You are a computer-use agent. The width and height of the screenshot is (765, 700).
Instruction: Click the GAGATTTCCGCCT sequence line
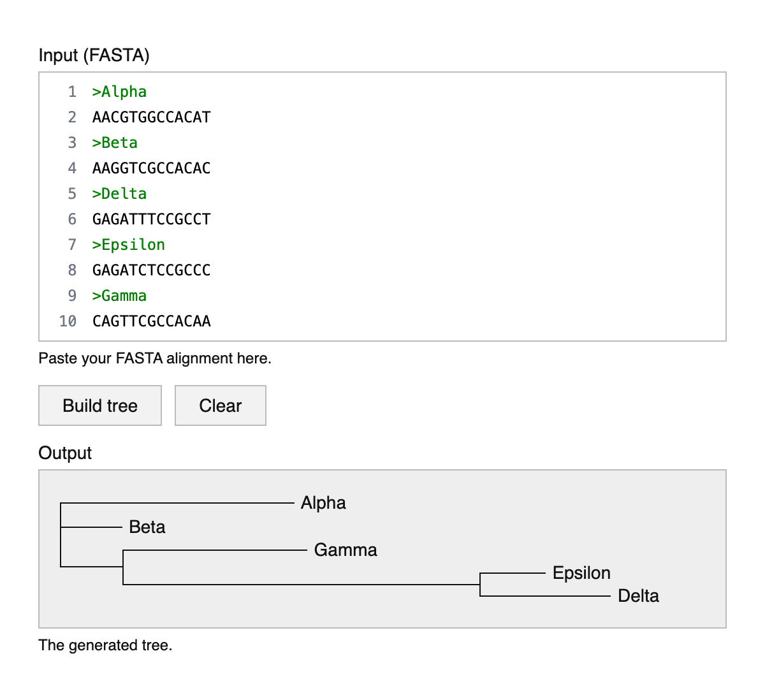coord(151,219)
